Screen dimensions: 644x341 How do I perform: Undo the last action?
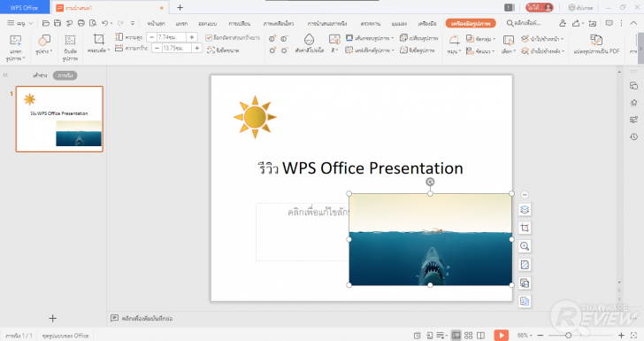point(104,23)
